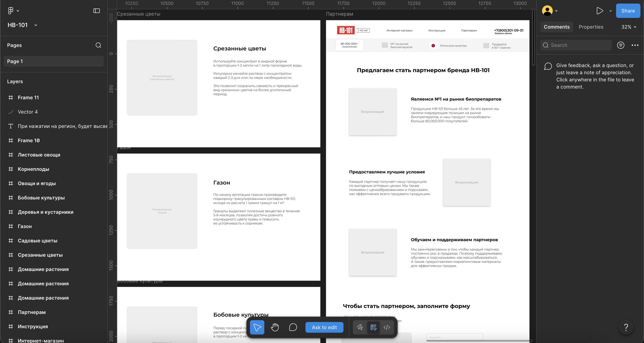Open the present options chevron

tap(610, 11)
